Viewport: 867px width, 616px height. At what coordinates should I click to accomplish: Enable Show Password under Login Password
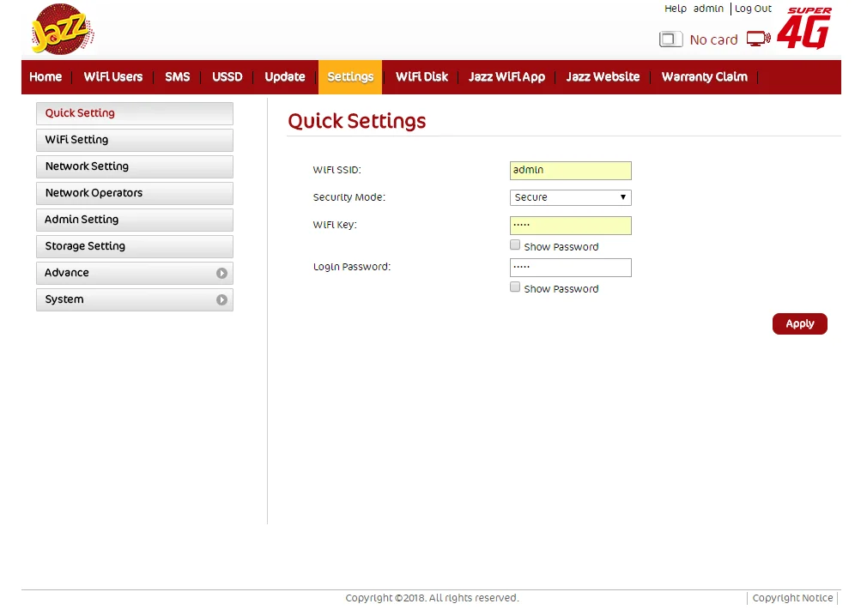(515, 287)
